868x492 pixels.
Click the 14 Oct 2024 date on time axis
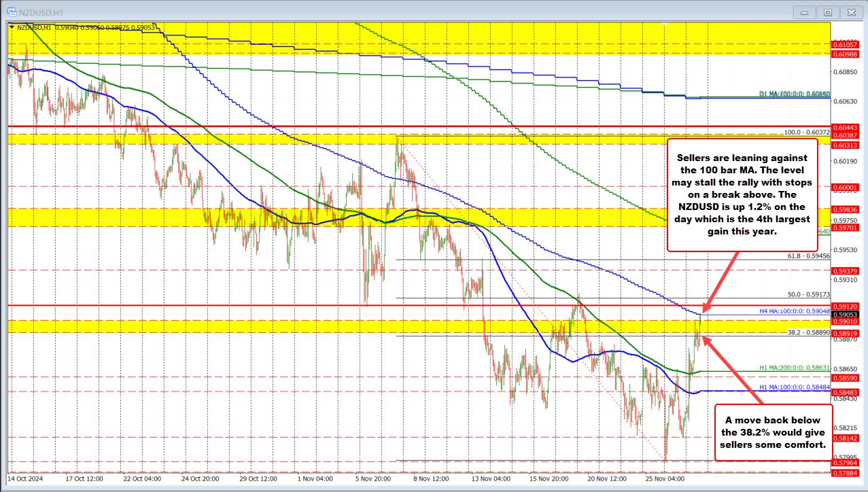[x=24, y=478]
